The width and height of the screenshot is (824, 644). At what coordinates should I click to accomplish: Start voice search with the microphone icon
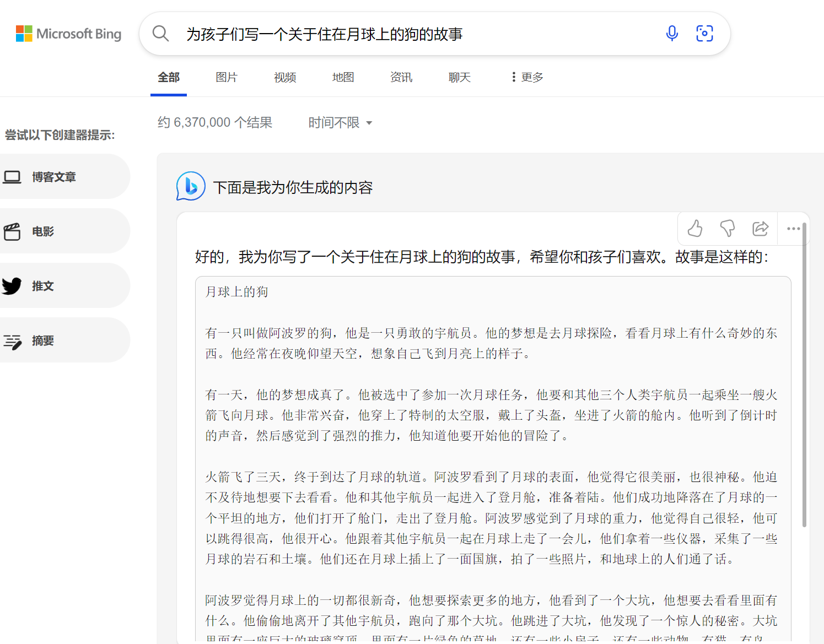(672, 34)
